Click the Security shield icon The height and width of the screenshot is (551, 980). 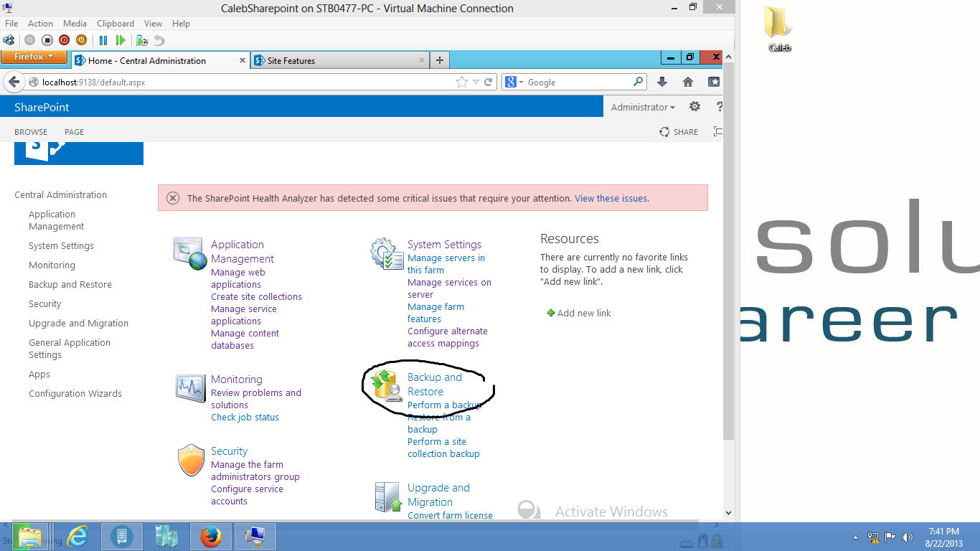(192, 460)
